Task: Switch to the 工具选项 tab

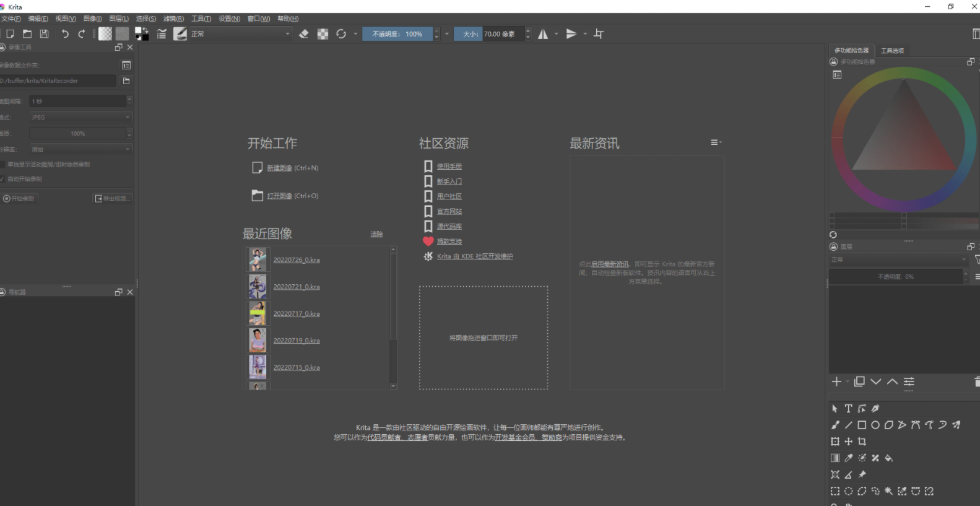Action: tap(892, 50)
